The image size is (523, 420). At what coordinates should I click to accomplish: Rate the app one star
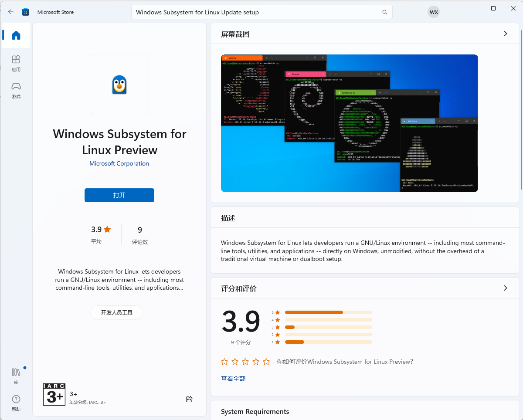coord(224,362)
